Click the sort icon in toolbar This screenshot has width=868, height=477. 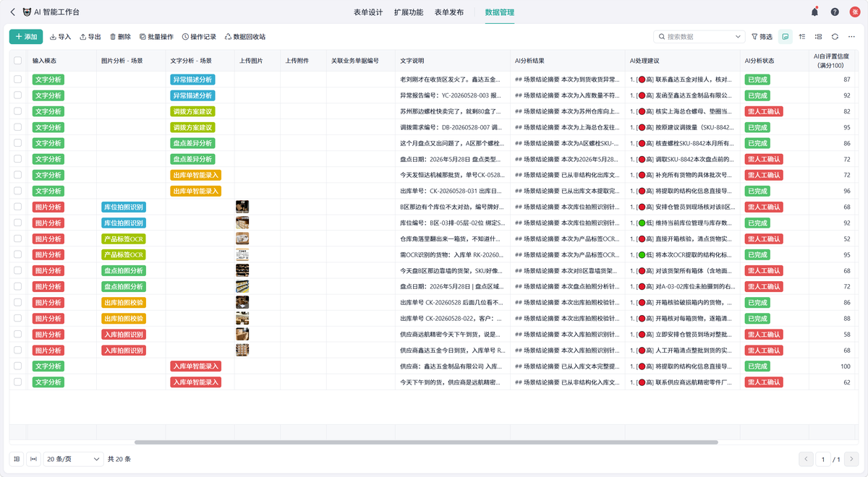802,37
